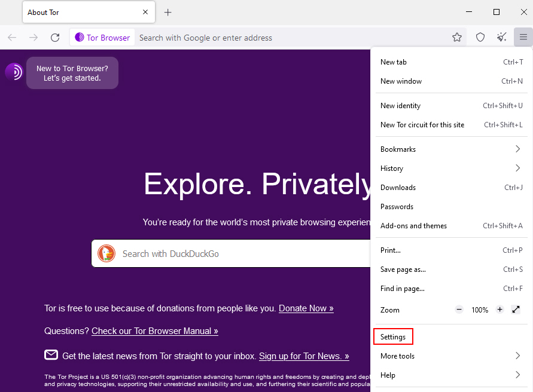The width and height of the screenshot is (533, 392).
Task: Enter fullscreen via the expand icon beside Zoom
Action: pos(516,310)
